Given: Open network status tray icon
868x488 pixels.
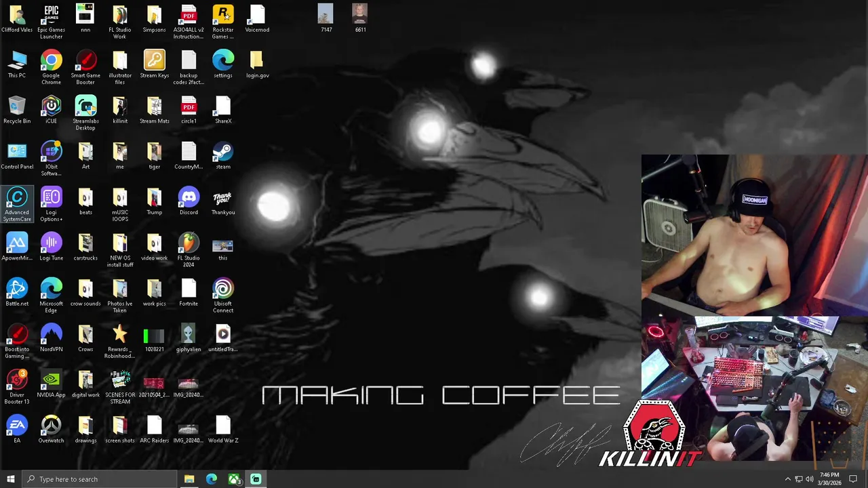Looking at the screenshot, I should 798,479.
